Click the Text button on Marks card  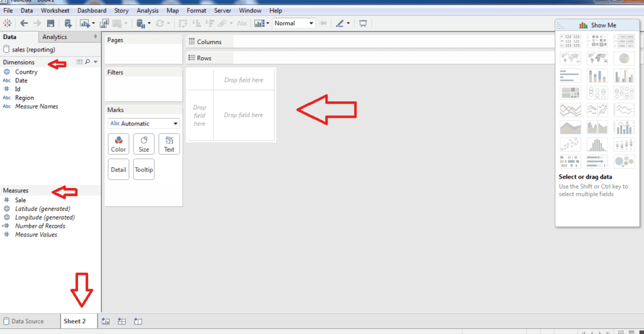tap(169, 144)
